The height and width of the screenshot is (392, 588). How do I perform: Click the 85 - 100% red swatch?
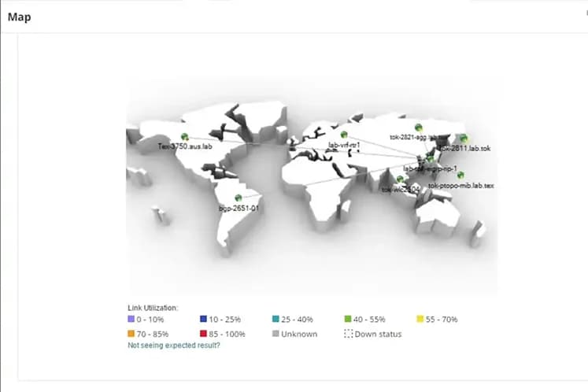click(x=203, y=334)
